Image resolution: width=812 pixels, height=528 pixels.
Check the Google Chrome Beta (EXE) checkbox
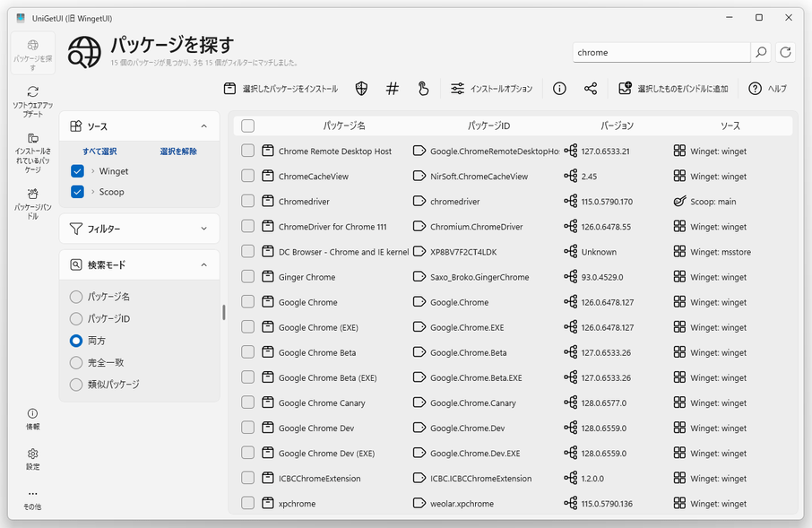click(247, 377)
